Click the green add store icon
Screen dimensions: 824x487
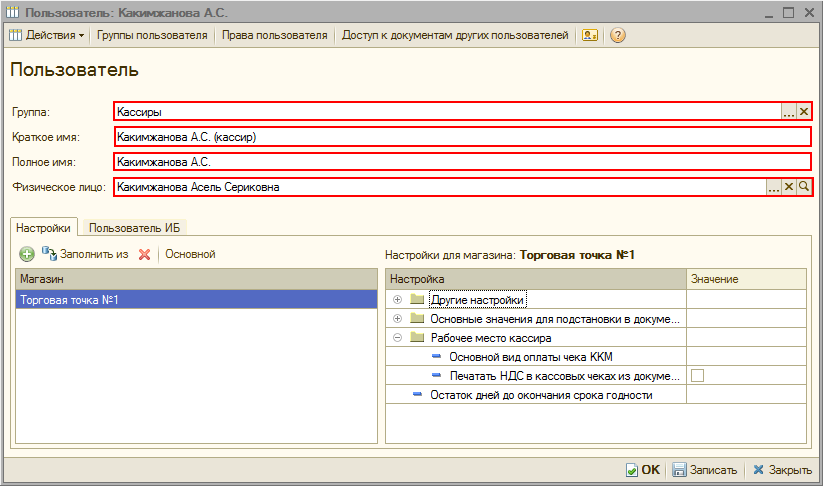(x=27, y=254)
